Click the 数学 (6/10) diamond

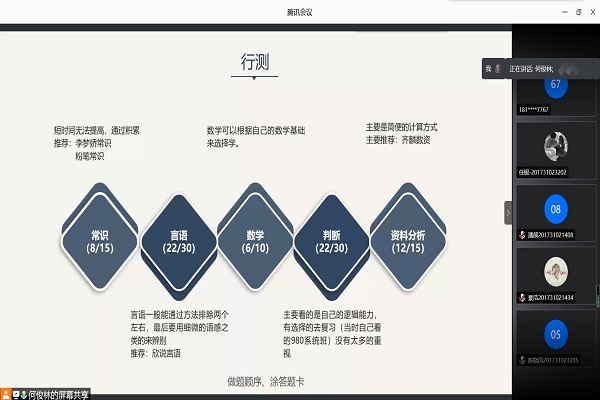[x=255, y=241]
